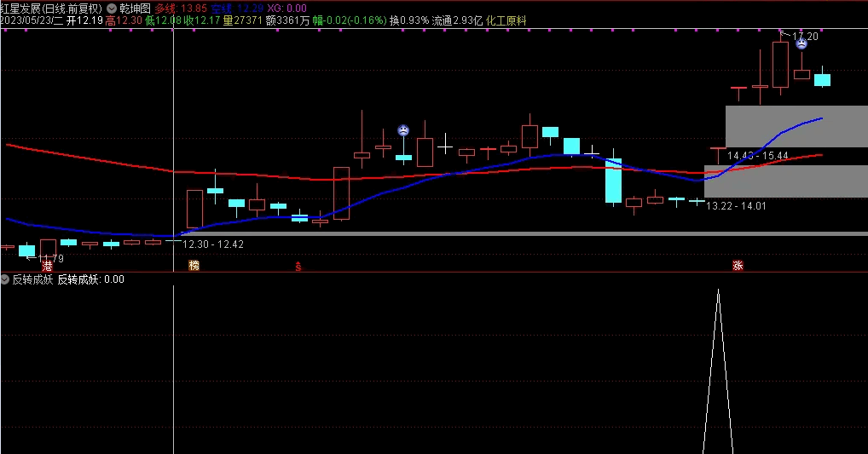The height and width of the screenshot is (454, 868).
Task: Click the 低12.08 low price
Action: click(x=164, y=20)
